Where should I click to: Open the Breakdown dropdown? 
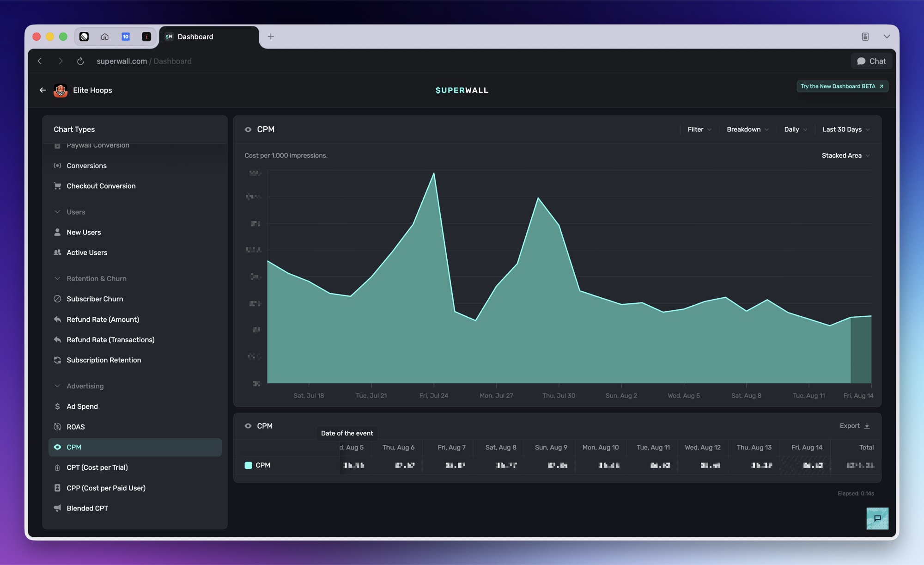click(748, 129)
